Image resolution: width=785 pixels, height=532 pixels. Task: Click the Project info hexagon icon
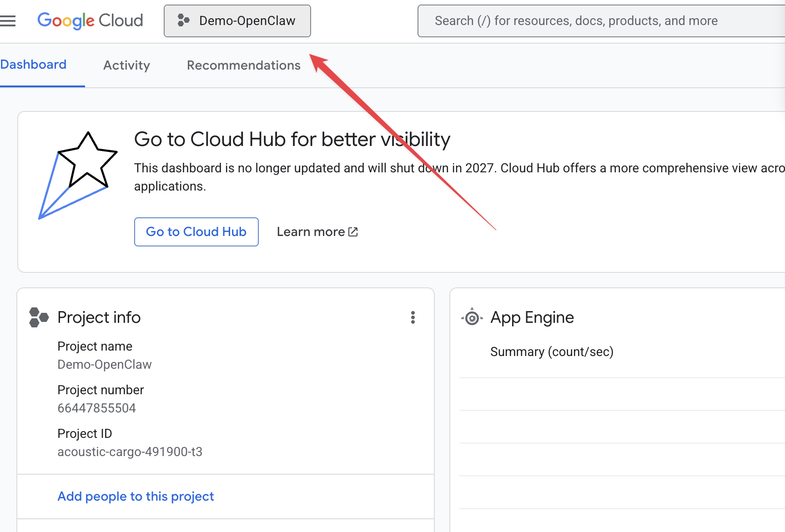pos(39,317)
